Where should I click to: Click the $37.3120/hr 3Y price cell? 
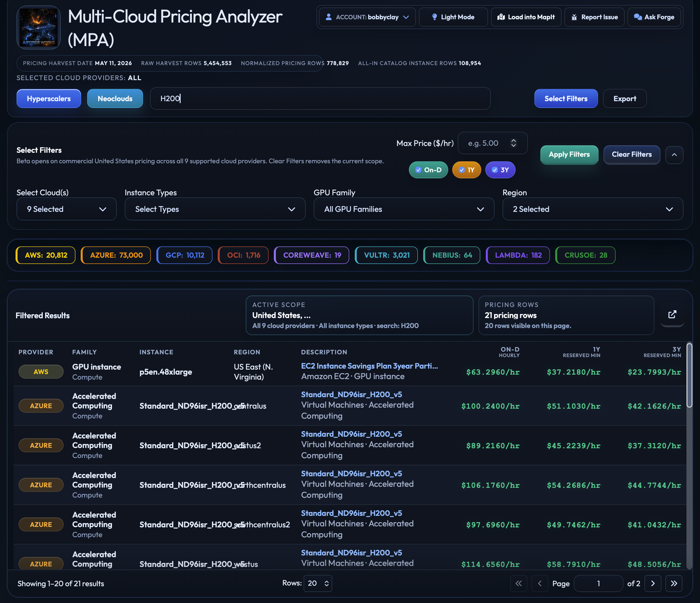(654, 446)
